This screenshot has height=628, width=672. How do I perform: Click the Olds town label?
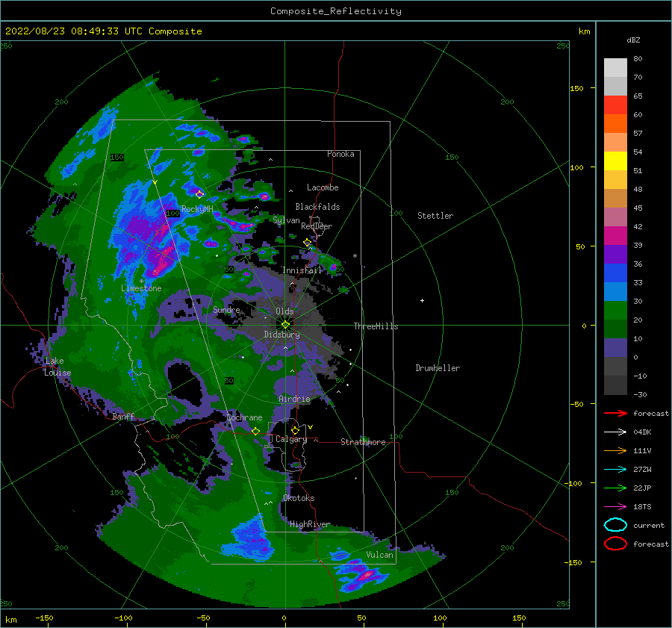(284, 311)
